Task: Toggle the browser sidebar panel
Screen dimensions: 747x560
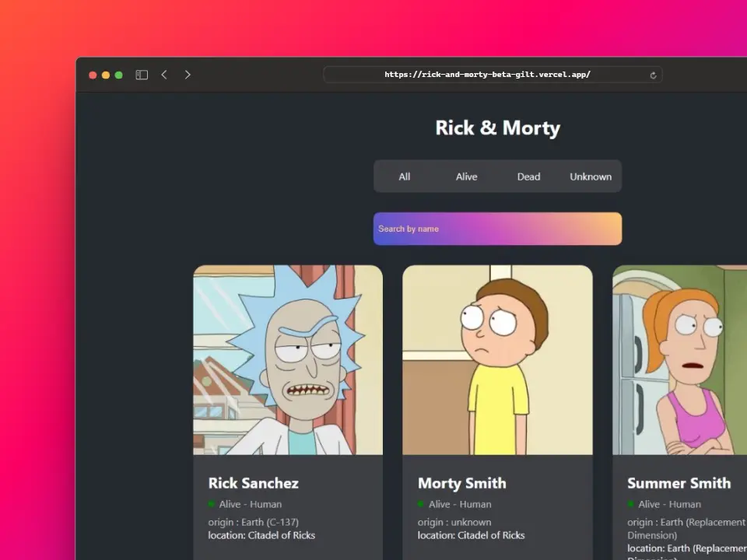Action: point(141,74)
